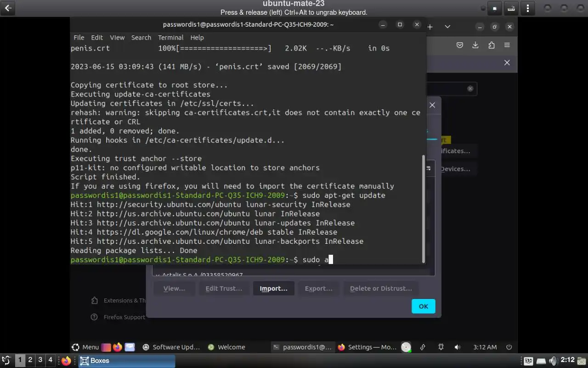The width and height of the screenshot is (588, 368).
Task: Open terminal Edit menu
Action: [97, 37]
